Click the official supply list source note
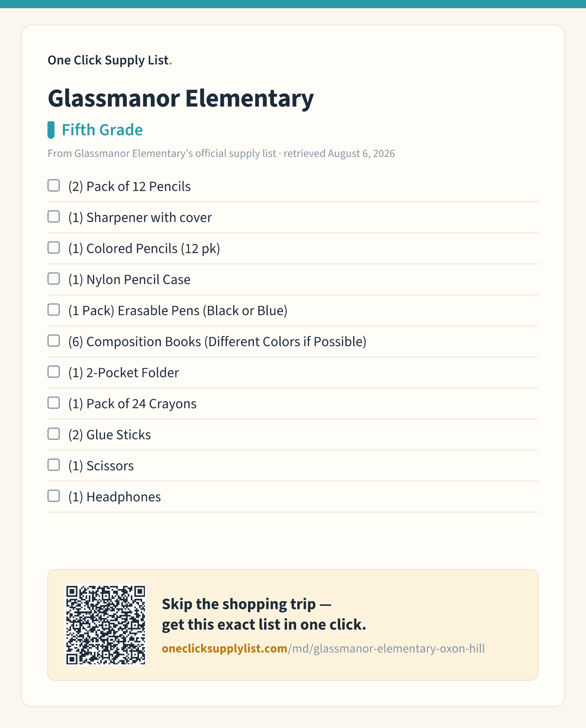 (x=221, y=153)
